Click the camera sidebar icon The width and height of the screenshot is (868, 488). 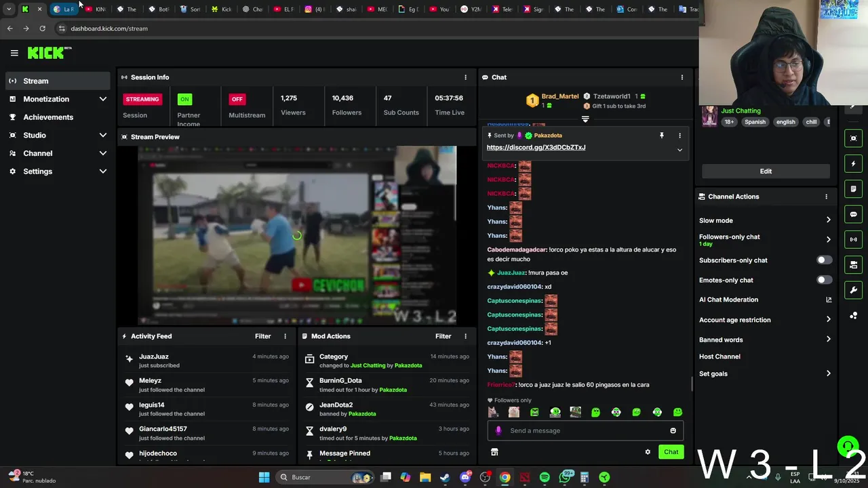click(x=853, y=264)
